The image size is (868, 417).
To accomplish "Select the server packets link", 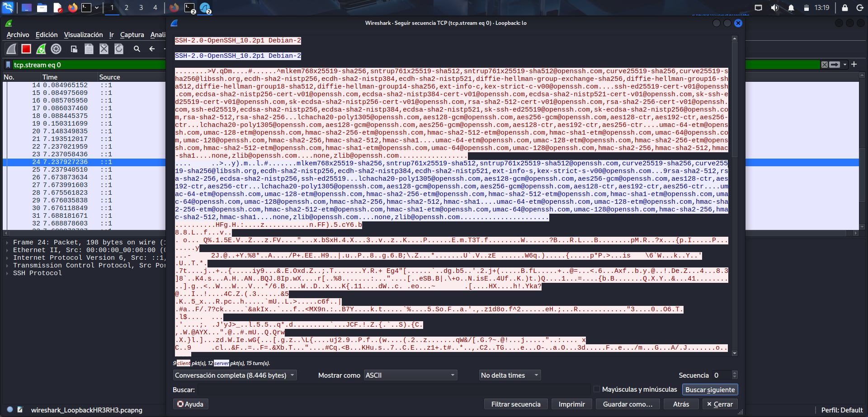I will 221,363.
